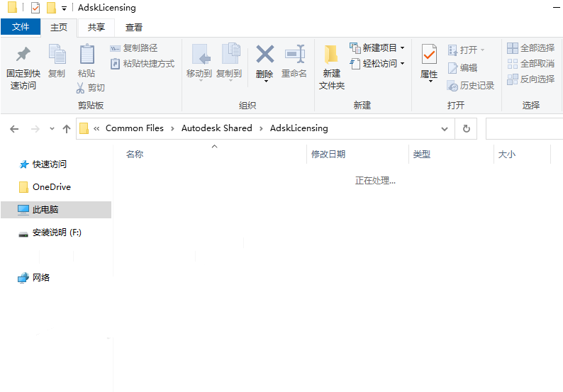Click Edit (编辑) in Open group
Viewport: 563px width, 392px height.
[463, 68]
